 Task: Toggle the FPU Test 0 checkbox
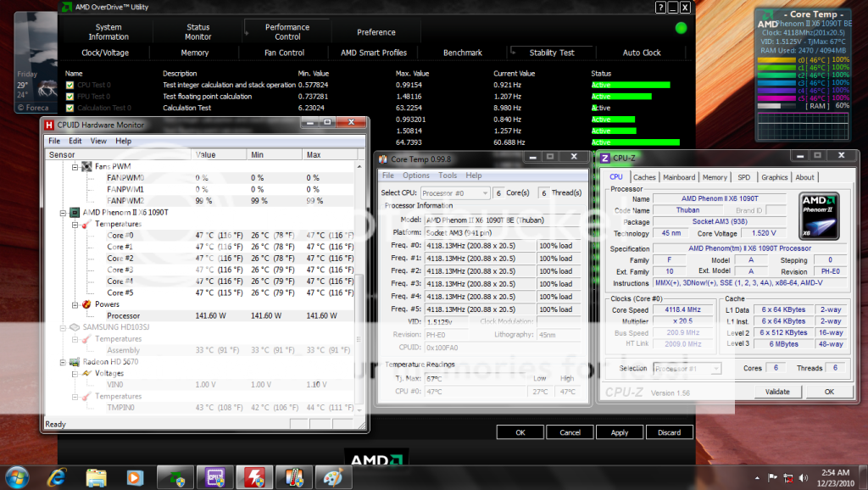[x=70, y=97]
